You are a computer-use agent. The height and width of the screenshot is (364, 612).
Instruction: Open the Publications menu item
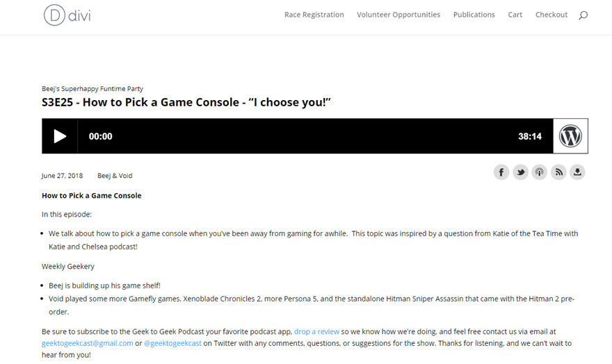[474, 15]
